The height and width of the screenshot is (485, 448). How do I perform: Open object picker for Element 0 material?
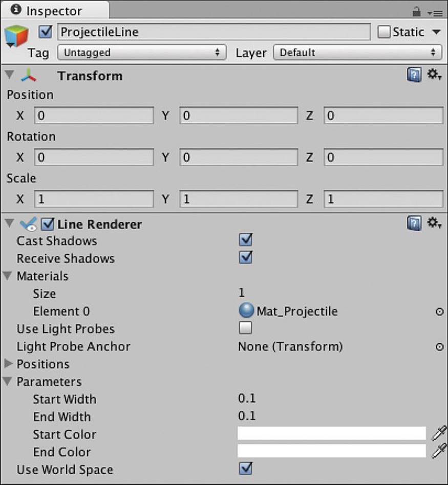pyautogui.click(x=439, y=312)
